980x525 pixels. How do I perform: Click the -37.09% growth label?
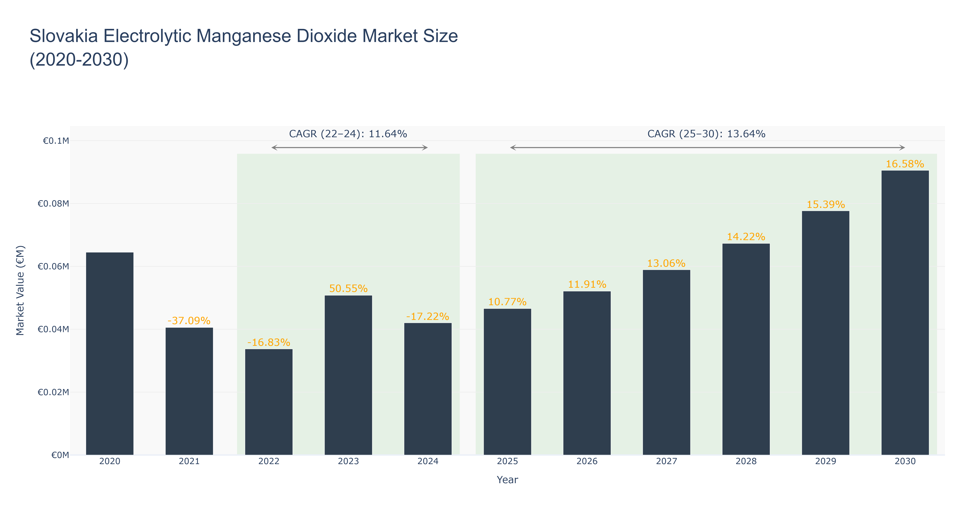189,321
